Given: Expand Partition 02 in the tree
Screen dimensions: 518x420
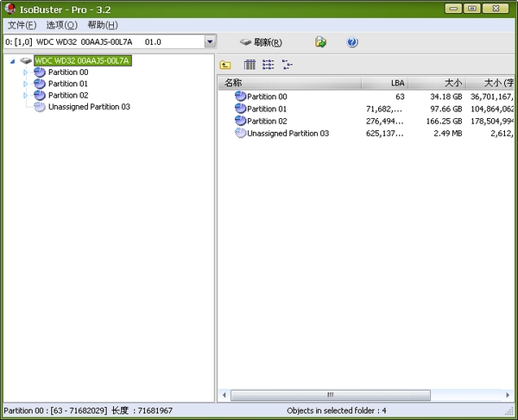Looking at the screenshot, I should [25, 96].
